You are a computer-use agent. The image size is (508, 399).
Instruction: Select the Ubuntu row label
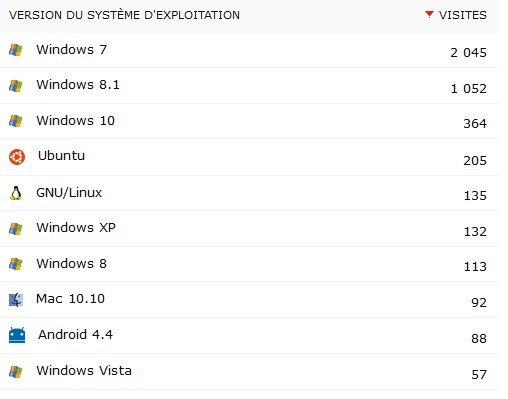pos(61,156)
